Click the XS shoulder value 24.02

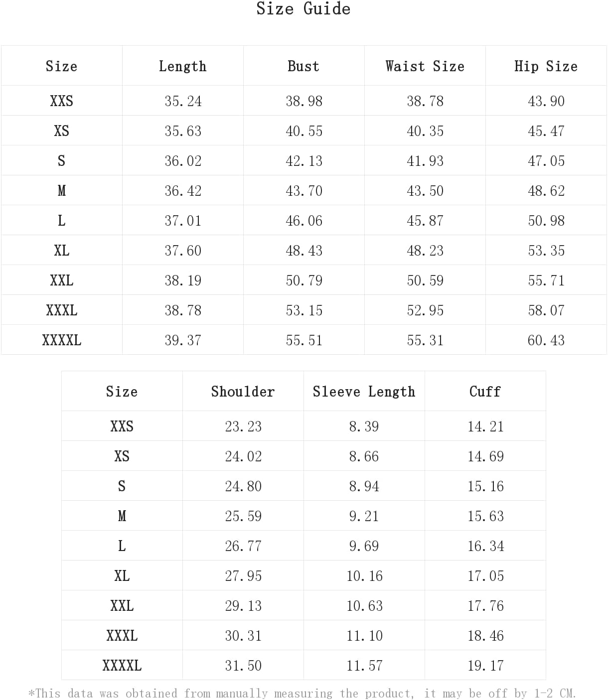click(x=243, y=456)
